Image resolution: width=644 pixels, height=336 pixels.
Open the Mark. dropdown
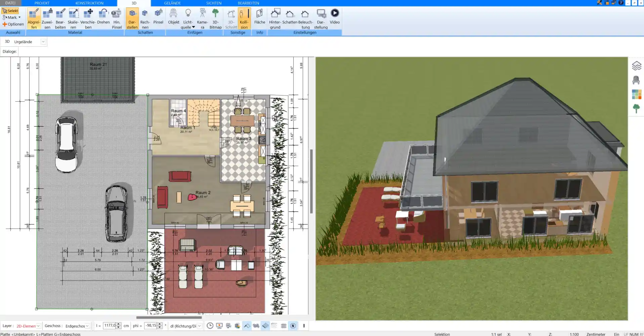pos(11,17)
